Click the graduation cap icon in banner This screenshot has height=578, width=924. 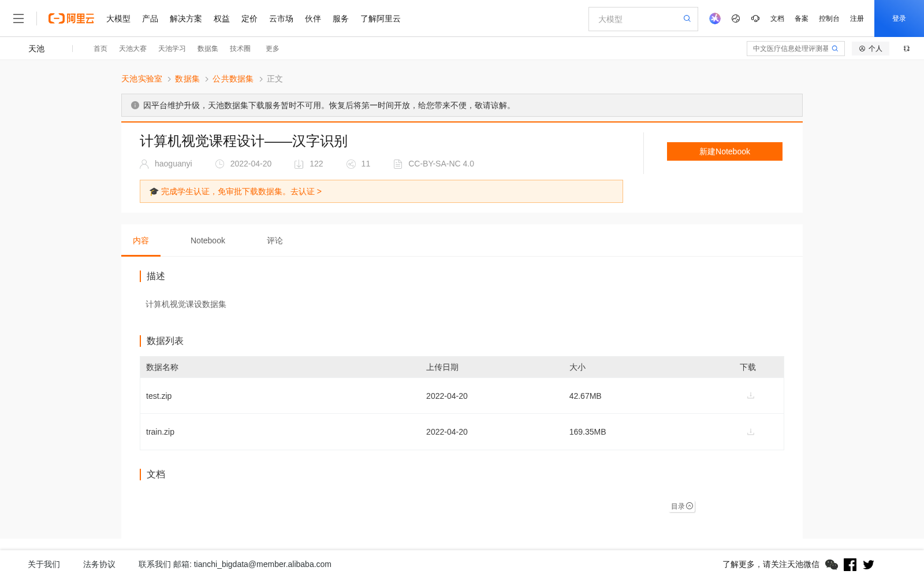tap(154, 191)
